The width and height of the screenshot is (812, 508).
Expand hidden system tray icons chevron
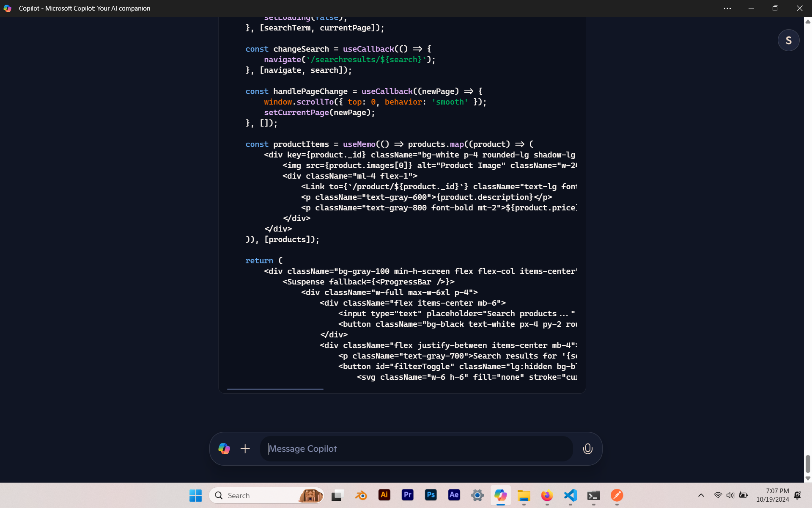click(701, 495)
